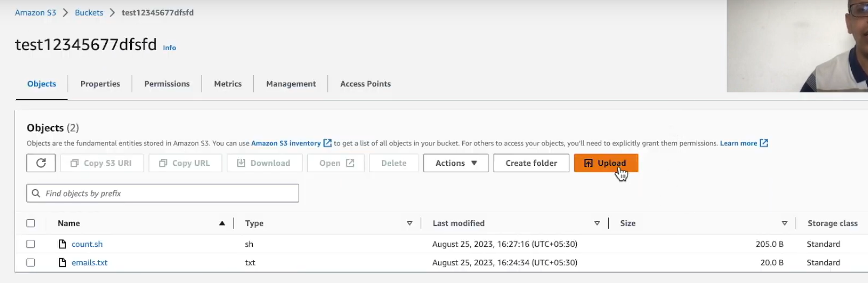Click Standard storage class of count.sh

click(x=823, y=244)
